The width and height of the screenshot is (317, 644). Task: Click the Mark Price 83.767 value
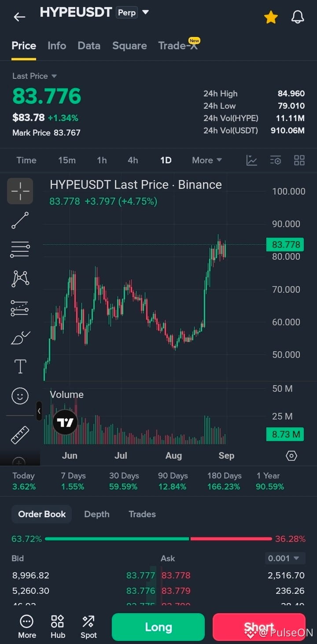click(x=67, y=132)
